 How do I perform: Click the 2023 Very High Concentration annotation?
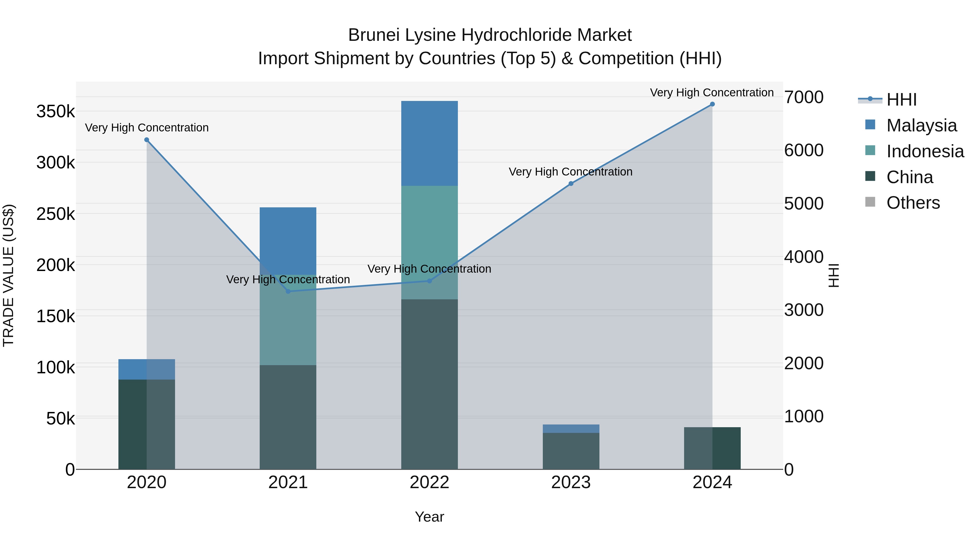pos(571,172)
